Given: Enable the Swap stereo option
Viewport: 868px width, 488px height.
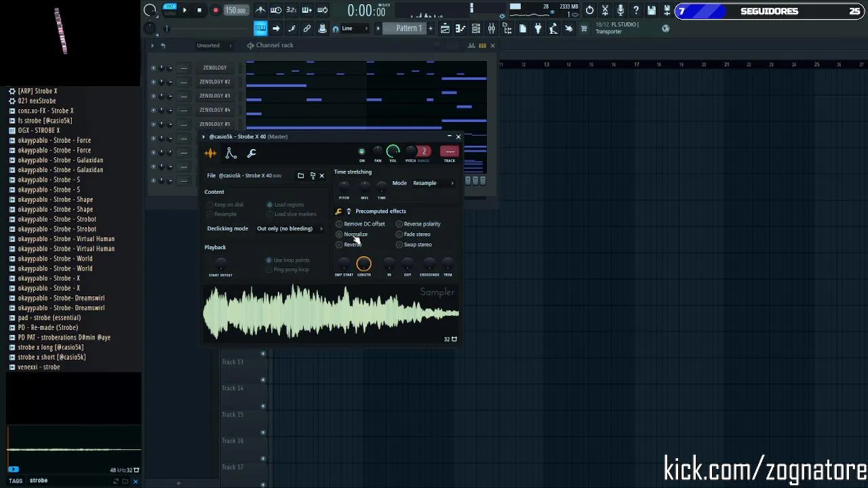Looking at the screenshot, I should tap(414, 245).
